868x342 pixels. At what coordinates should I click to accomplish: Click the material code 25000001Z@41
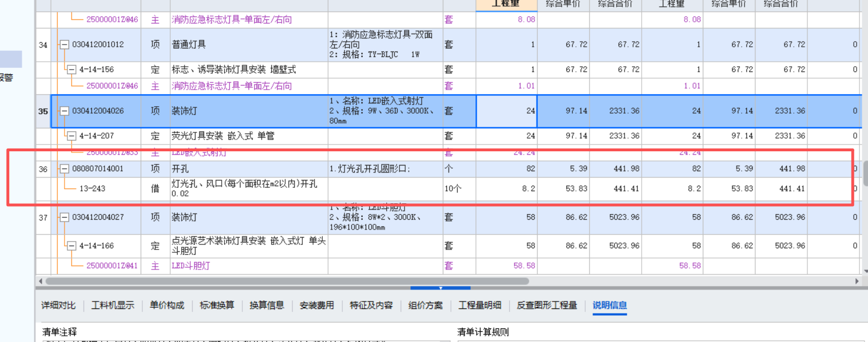112,266
